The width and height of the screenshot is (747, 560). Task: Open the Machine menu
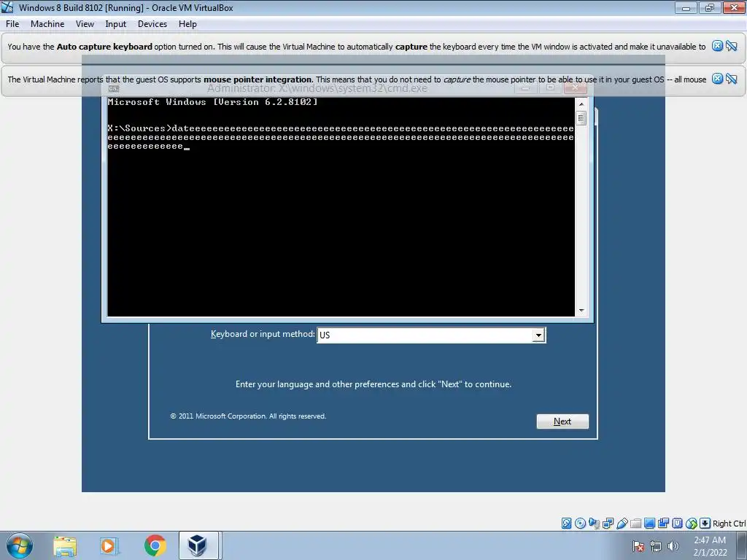47,24
